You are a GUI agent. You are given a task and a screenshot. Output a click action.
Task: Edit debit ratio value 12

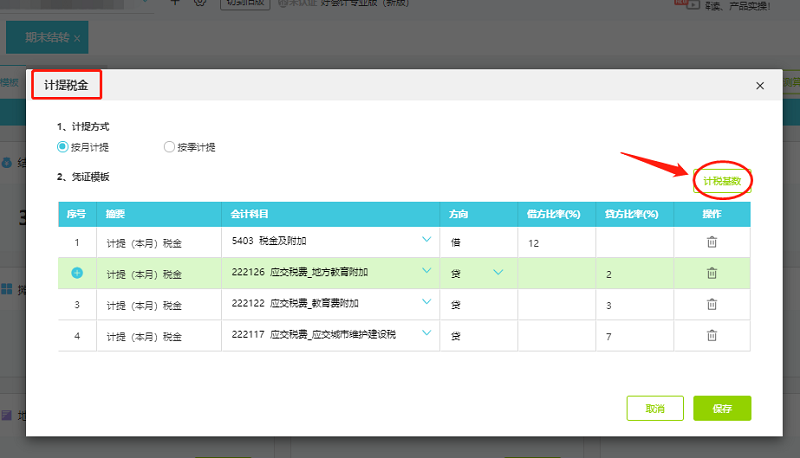(x=557, y=243)
